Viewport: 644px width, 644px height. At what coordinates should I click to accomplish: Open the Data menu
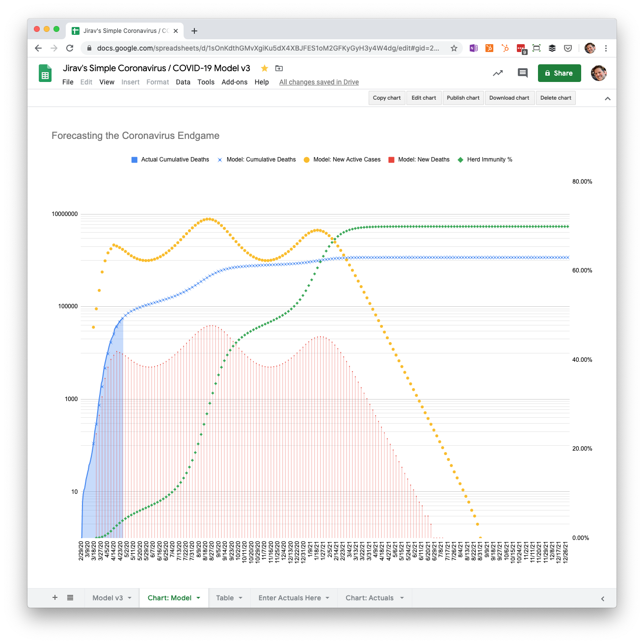[x=183, y=82]
